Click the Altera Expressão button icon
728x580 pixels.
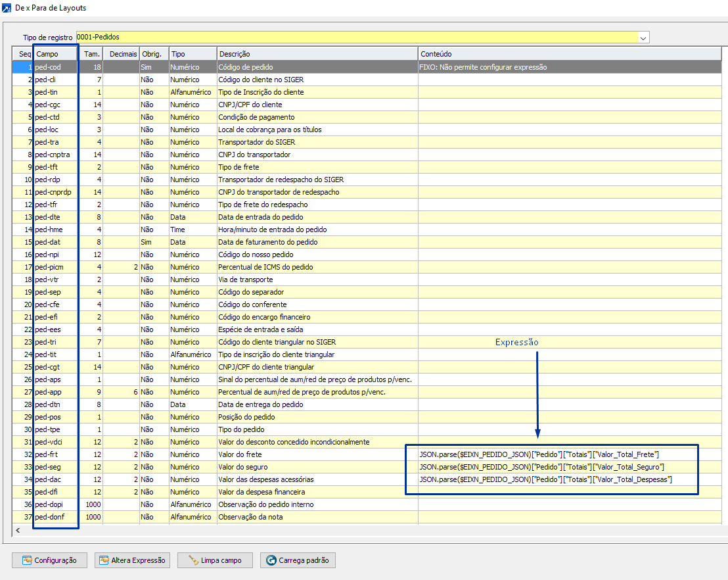[104, 560]
